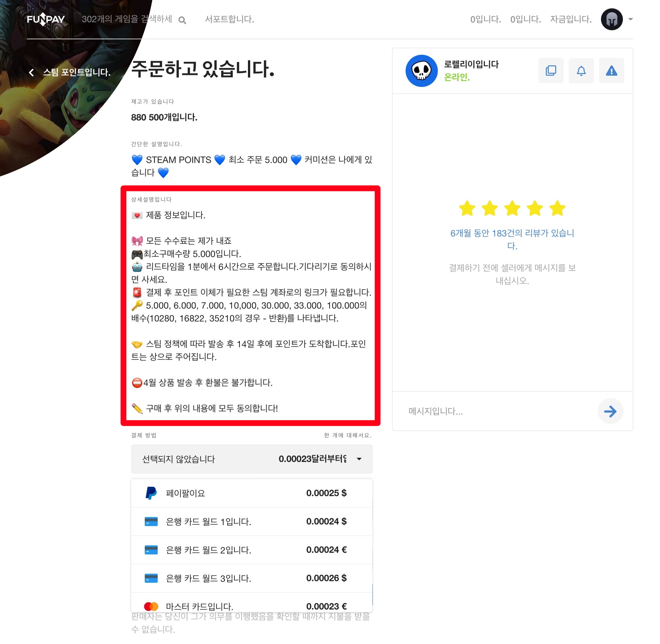Open the payment method dropdown
Image resolution: width=660 pixels, height=644 pixels.
[252, 459]
